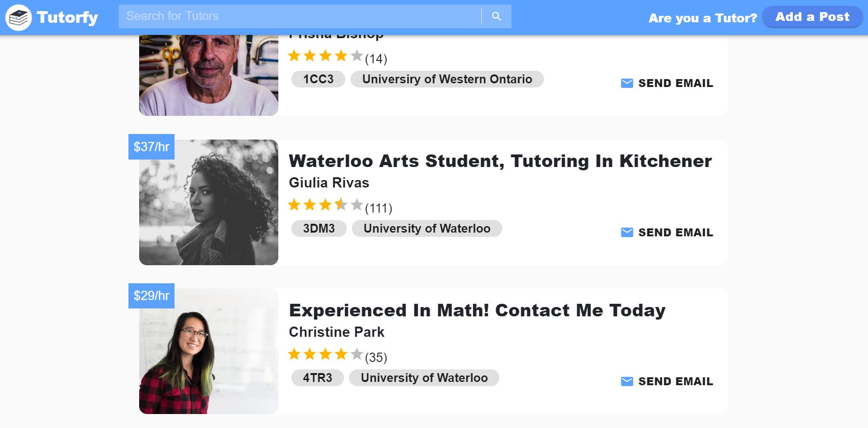Select the 4TR3 course tag
868x428 pixels.
point(317,378)
